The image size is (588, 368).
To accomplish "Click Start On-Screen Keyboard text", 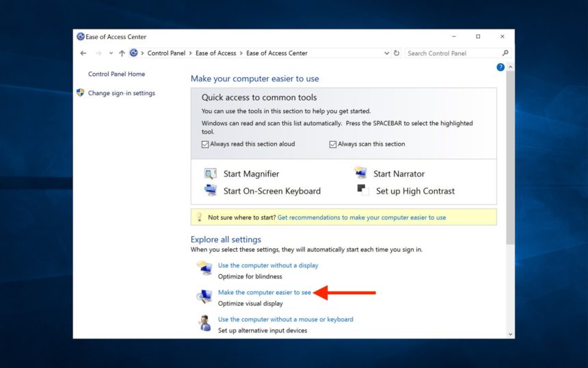I will pyautogui.click(x=272, y=191).
